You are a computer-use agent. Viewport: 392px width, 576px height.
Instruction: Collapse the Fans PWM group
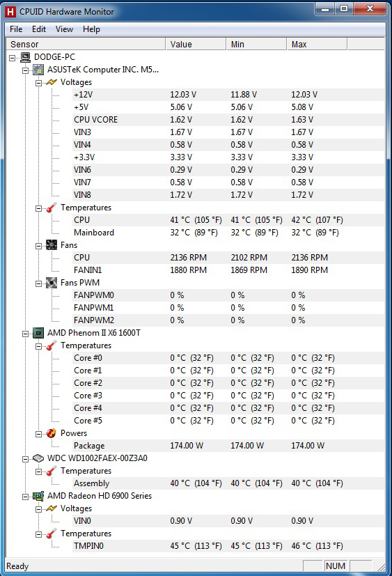pos(38,283)
